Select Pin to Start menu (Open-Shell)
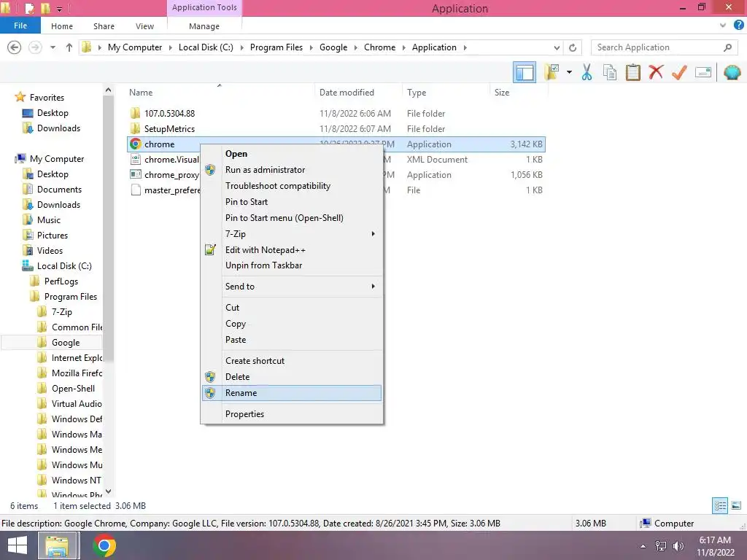 (x=292, y=217)
